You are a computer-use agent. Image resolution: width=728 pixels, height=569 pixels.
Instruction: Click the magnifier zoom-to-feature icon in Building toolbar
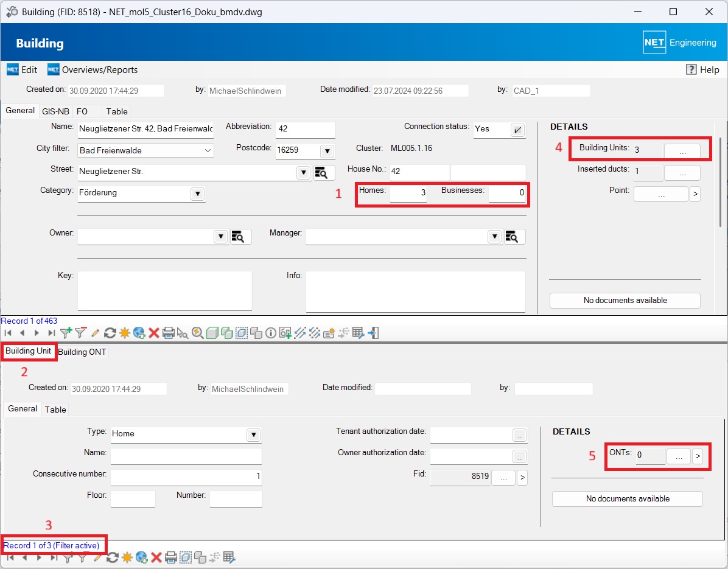pyautogui.click(x=197, y=333)
